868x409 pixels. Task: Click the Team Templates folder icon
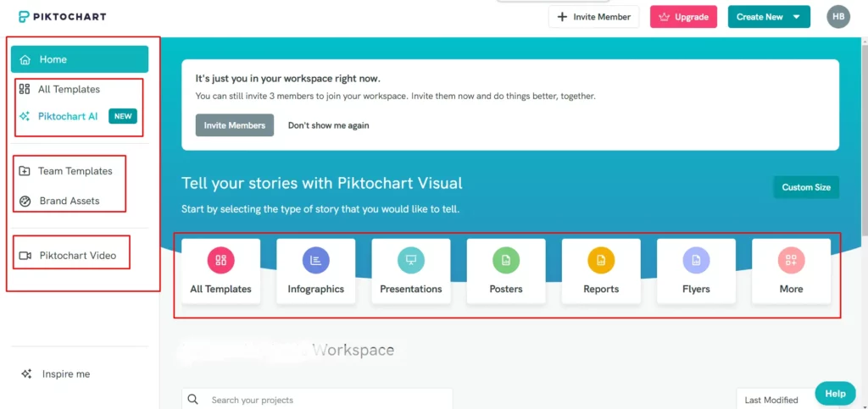point(25,171)
